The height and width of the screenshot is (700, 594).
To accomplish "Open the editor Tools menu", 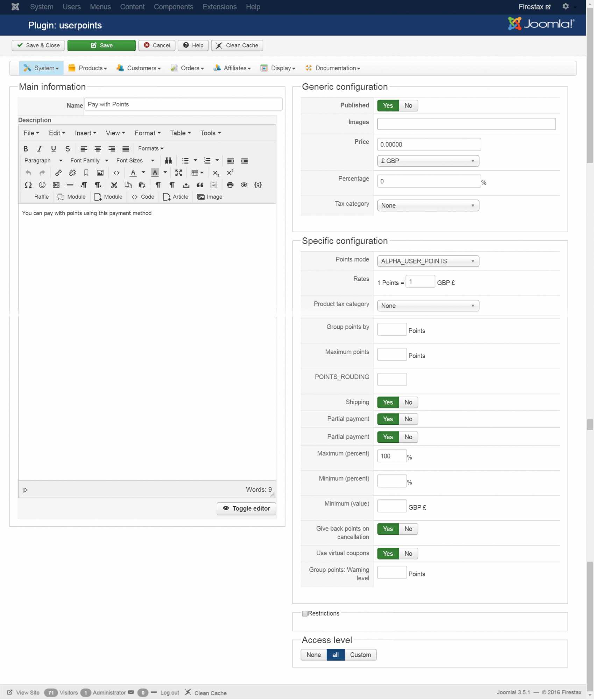I will point(211,133).
